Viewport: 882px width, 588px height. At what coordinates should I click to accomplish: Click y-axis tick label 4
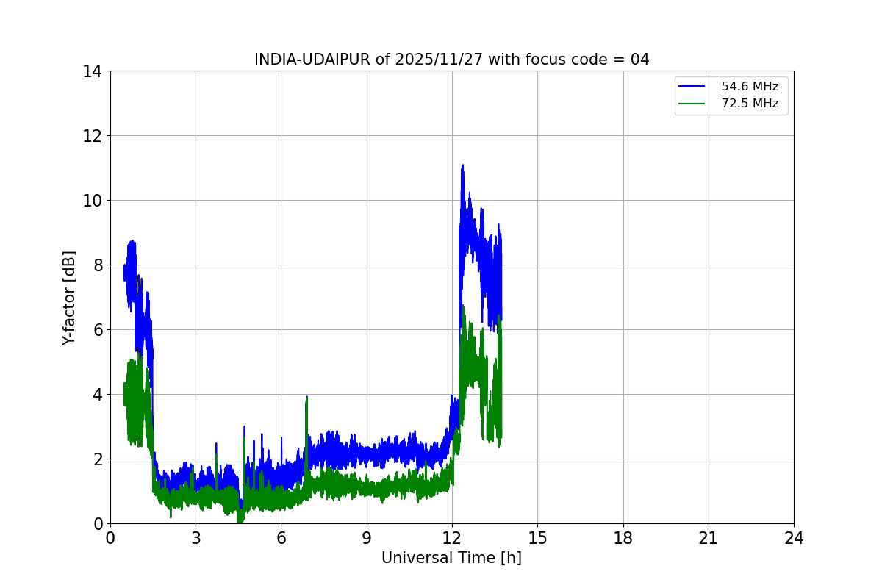click(97, 395)
